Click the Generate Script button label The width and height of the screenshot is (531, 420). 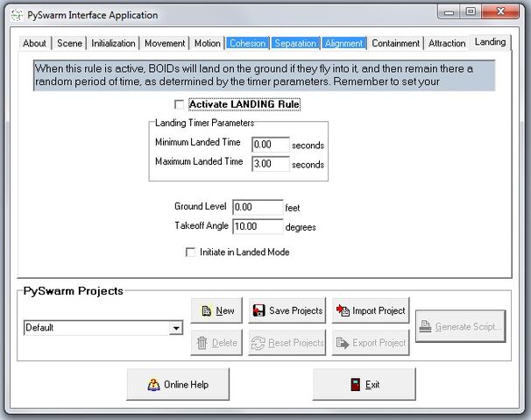point(468,327)
